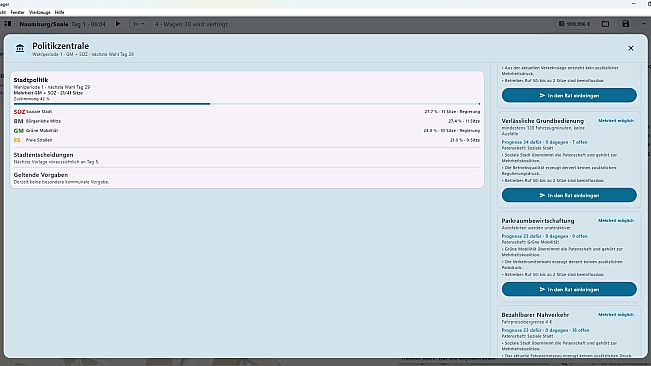The image size is (651, 366).
Task: Submit Verlässliche Grundbedienung to the council
Action: (x=569, y=195)
